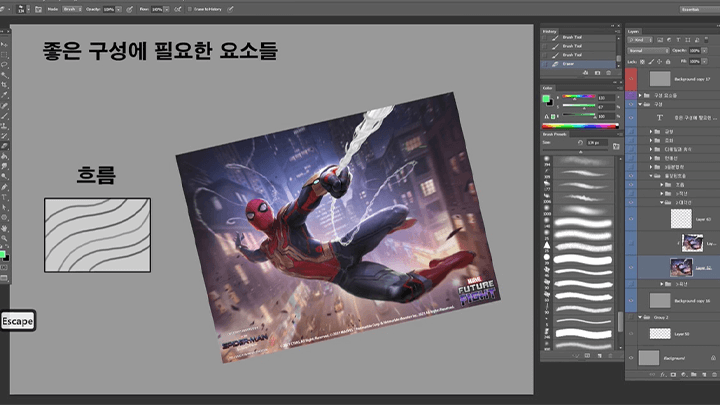The image size is (720, 405).
Task: Select the Eraser state in History
Action: point(579,64)
